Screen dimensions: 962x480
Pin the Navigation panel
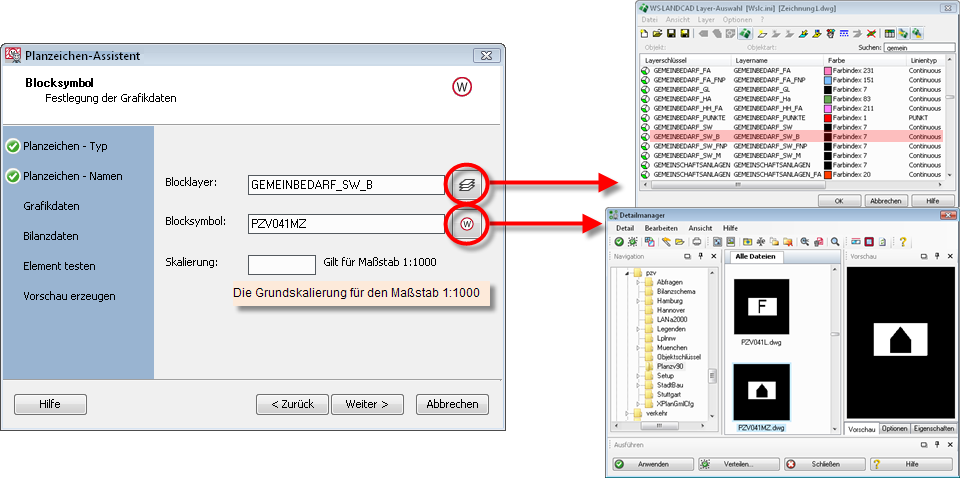click(699, 257)
